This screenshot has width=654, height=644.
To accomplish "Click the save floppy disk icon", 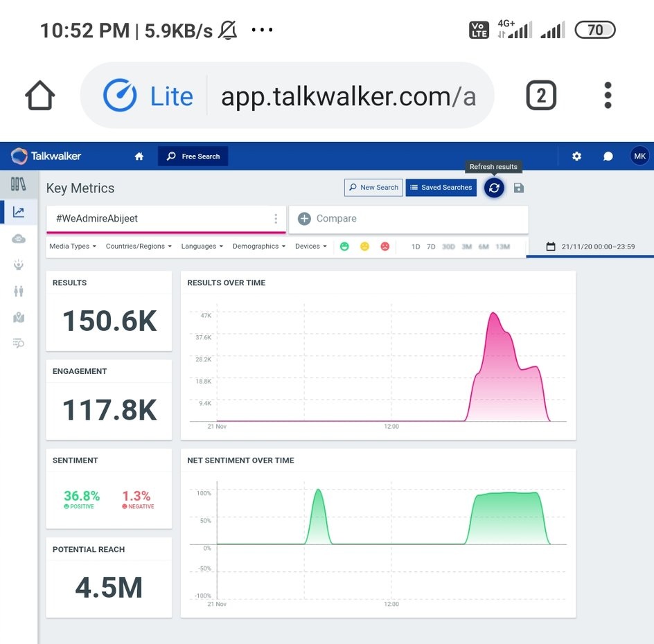I will (x=518, y=188).
